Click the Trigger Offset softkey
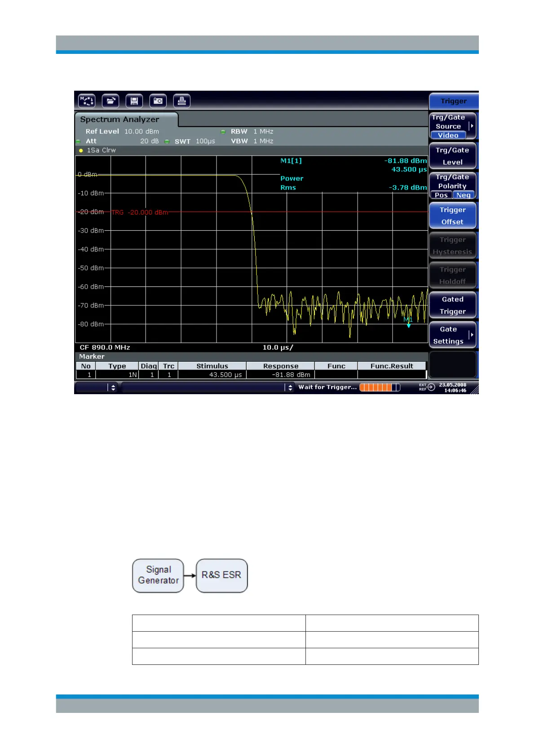This screenshot has height=756, width=535. [452, 216]
